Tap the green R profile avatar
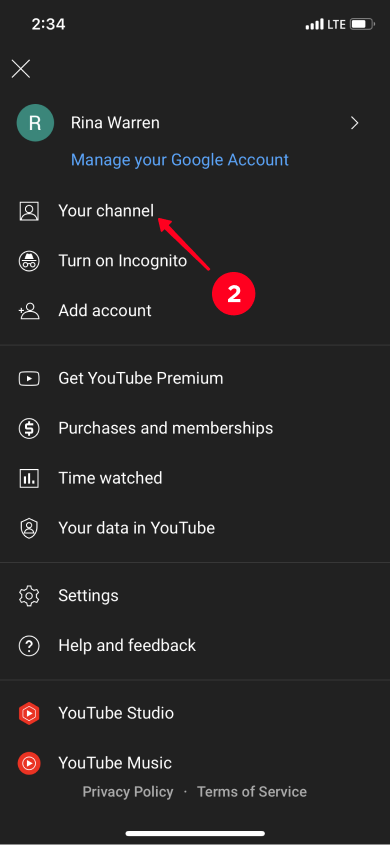 point(35,123)
